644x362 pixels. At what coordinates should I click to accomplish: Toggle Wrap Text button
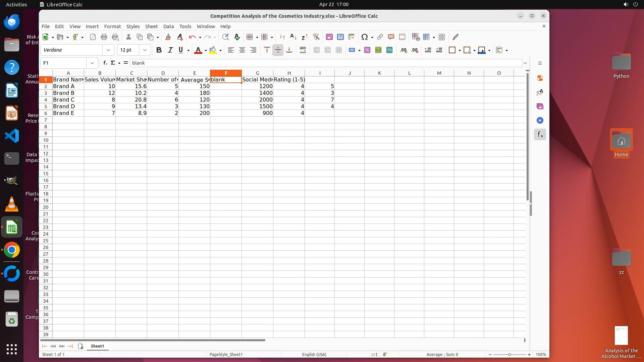[303, 50]
